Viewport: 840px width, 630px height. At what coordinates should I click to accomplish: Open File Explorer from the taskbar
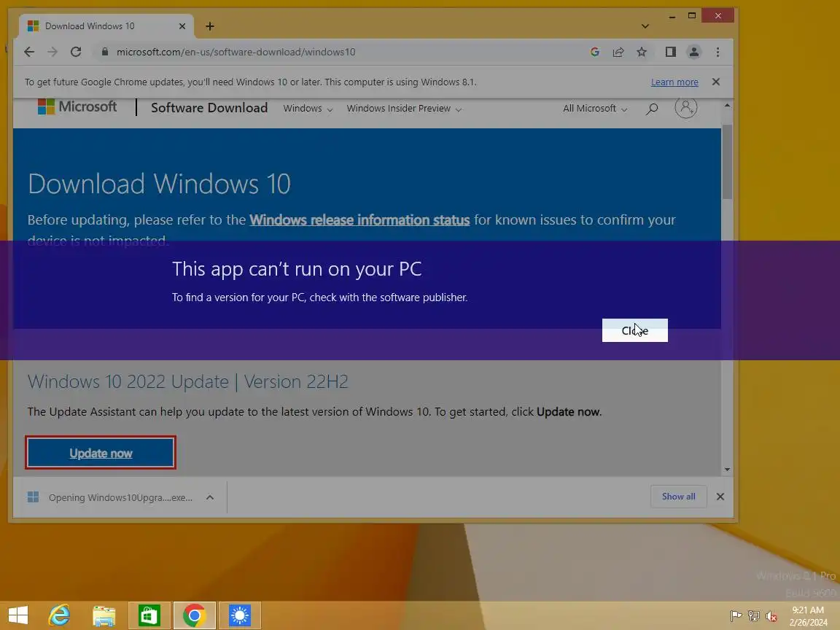point(104,615)
